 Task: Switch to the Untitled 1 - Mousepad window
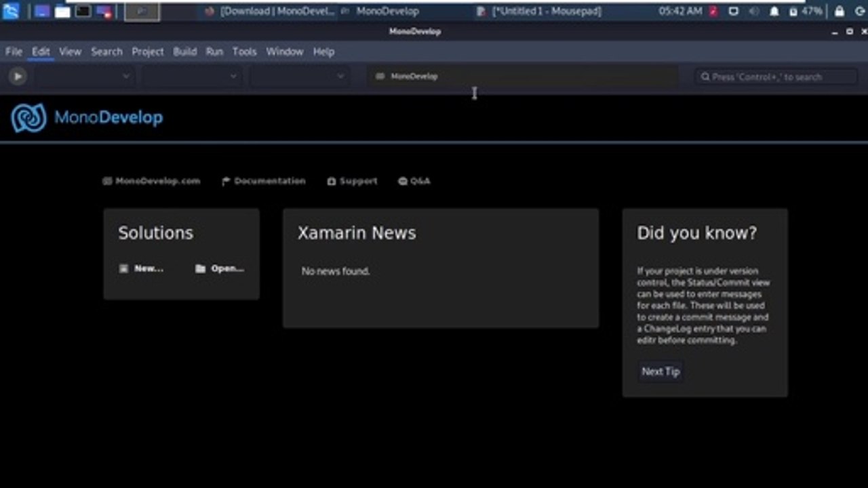[539, 11]
